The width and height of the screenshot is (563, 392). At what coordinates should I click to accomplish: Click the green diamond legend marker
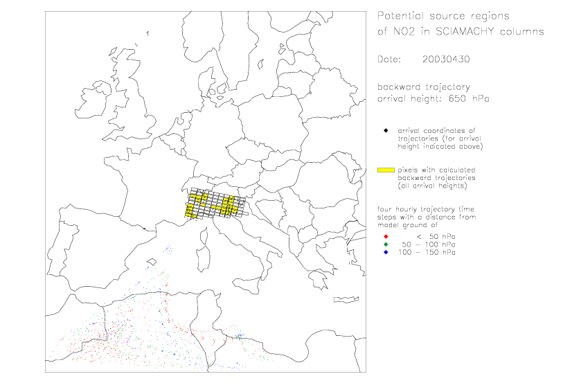[386, 244]
